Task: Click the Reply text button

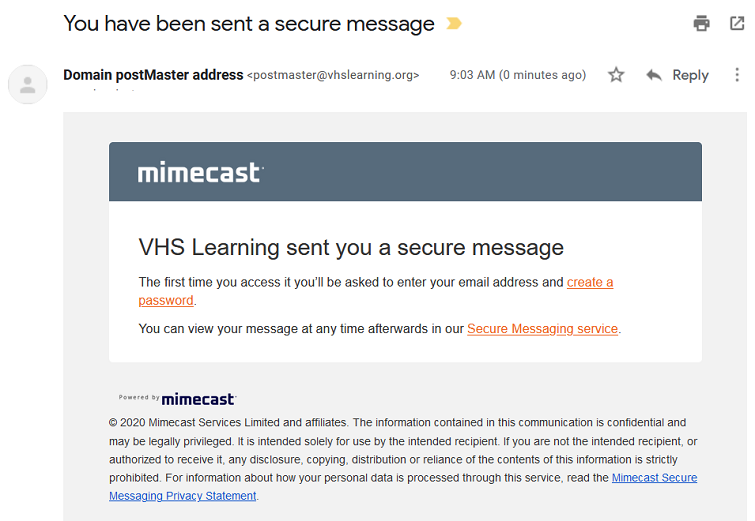Action: click(x=690, y=75)
